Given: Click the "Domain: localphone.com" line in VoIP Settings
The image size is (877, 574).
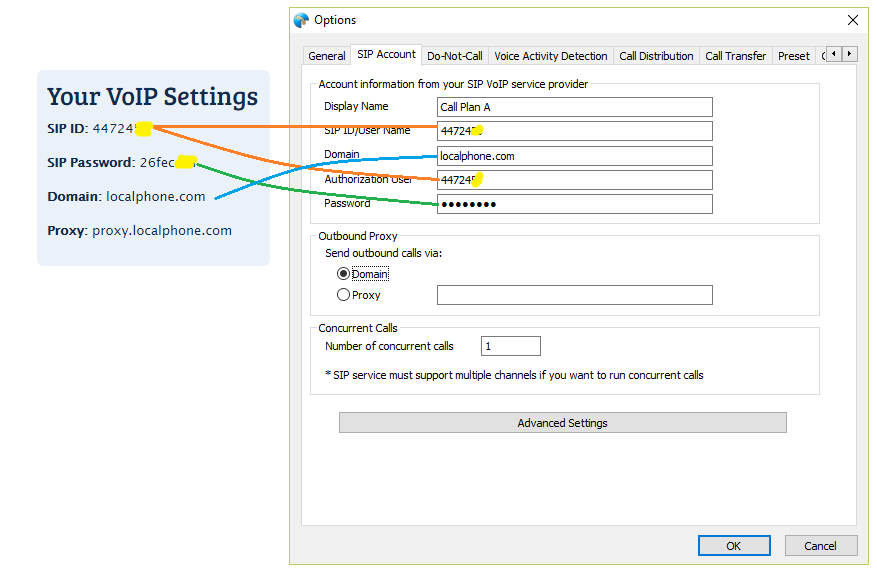Looking at the screenshot, I should point(126,196).
